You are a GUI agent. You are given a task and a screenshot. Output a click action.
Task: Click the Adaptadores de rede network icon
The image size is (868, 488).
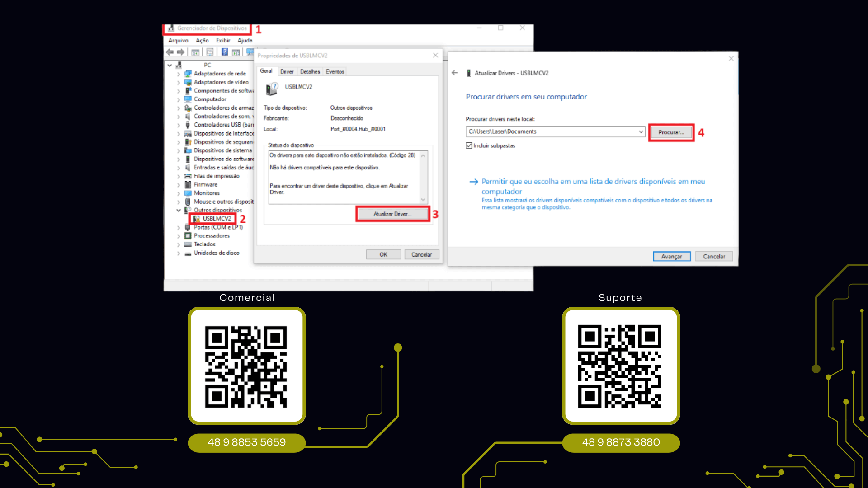click(188, 74)
